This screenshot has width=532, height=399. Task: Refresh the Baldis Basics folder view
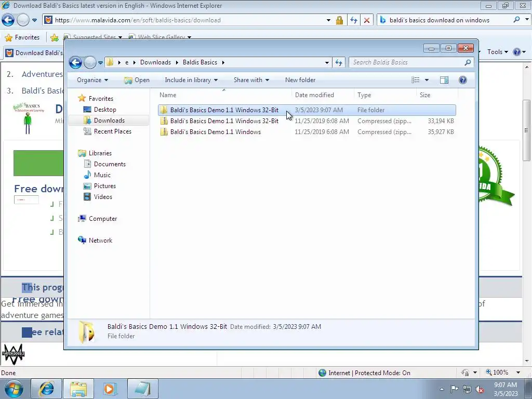coord(339,62)
